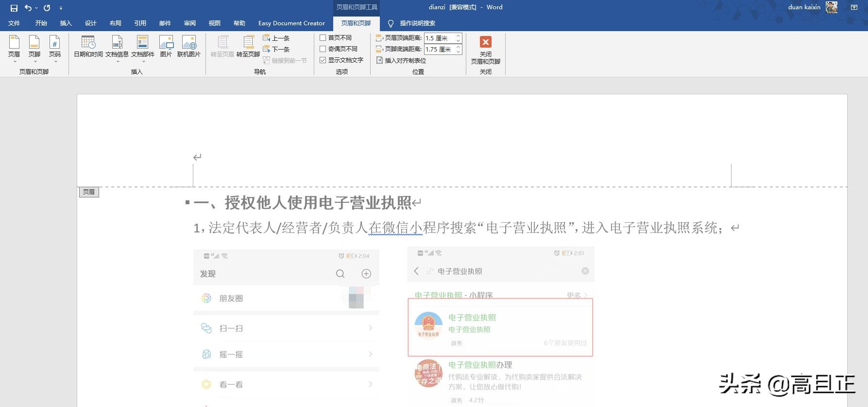Undo the last action
Viewport: 868px width, 407px height.
coord(28,8)
